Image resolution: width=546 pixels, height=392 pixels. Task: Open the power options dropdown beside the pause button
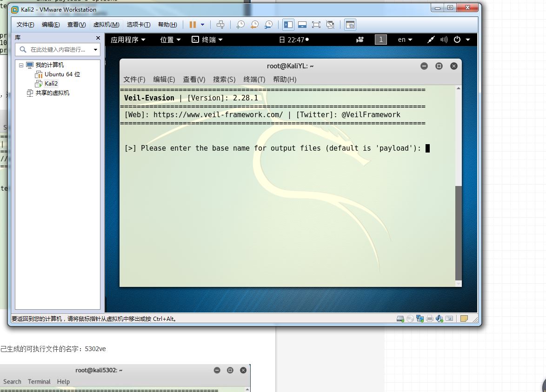(202, 25)
